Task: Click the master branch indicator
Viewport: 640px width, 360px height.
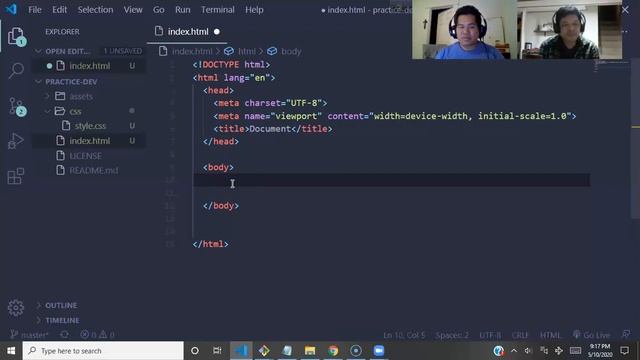Action: 30,335
